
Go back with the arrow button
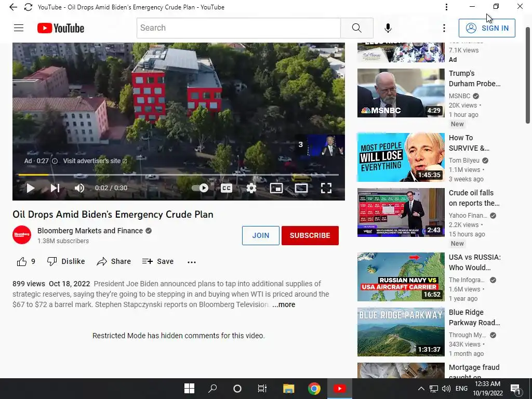[13, 7]
